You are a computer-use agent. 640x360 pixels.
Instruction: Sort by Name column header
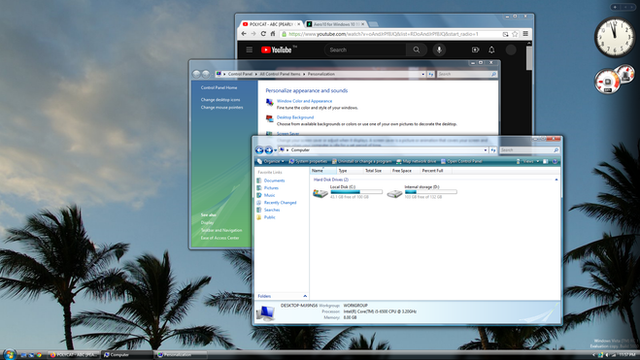click(x=323, y=171)
